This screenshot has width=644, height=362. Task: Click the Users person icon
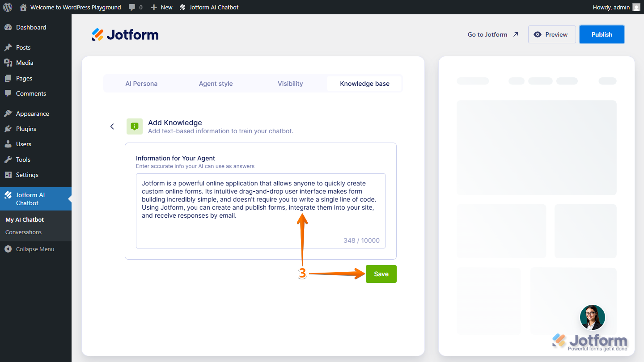(x=8, y=144)
